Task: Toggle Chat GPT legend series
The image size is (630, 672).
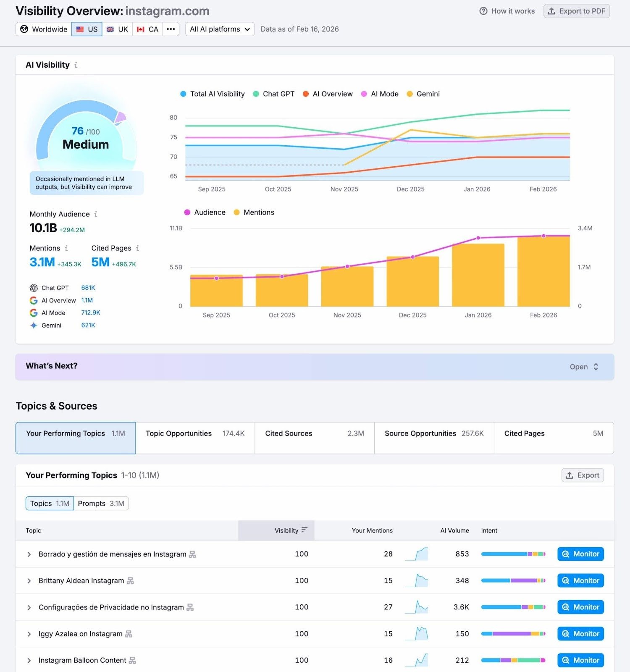Action: click(x=274, y=94)
